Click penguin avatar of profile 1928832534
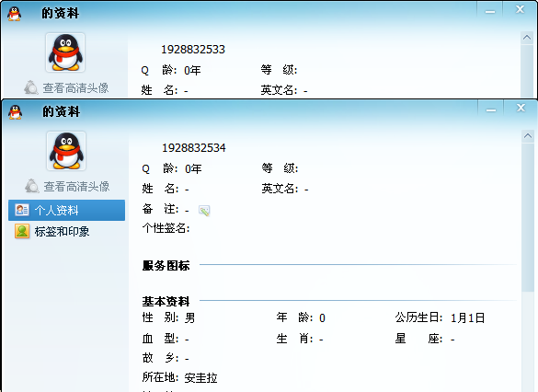 (x=66, y=151)
